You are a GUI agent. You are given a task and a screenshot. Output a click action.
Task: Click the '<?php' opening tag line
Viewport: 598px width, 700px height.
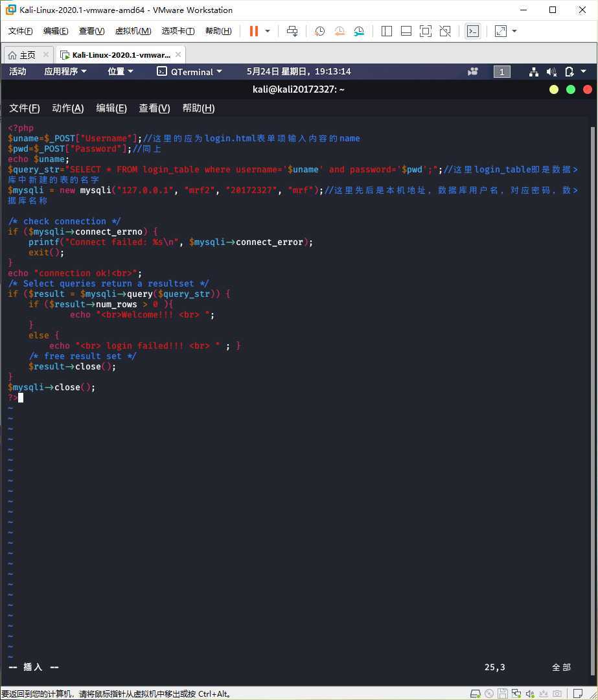click(21, 128)
